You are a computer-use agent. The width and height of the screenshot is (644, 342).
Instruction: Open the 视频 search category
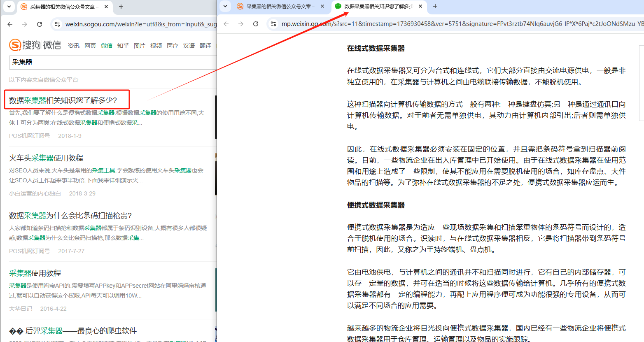156,46
